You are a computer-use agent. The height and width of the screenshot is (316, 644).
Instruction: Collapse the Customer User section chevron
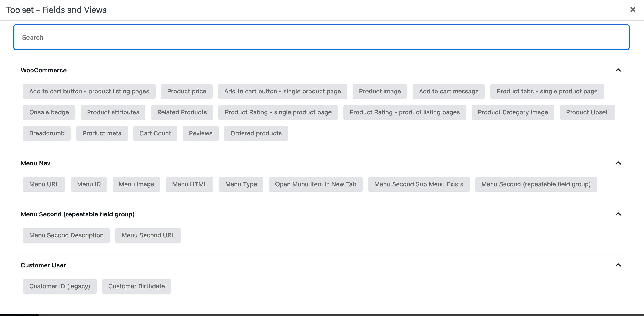[x=618, y=265]
